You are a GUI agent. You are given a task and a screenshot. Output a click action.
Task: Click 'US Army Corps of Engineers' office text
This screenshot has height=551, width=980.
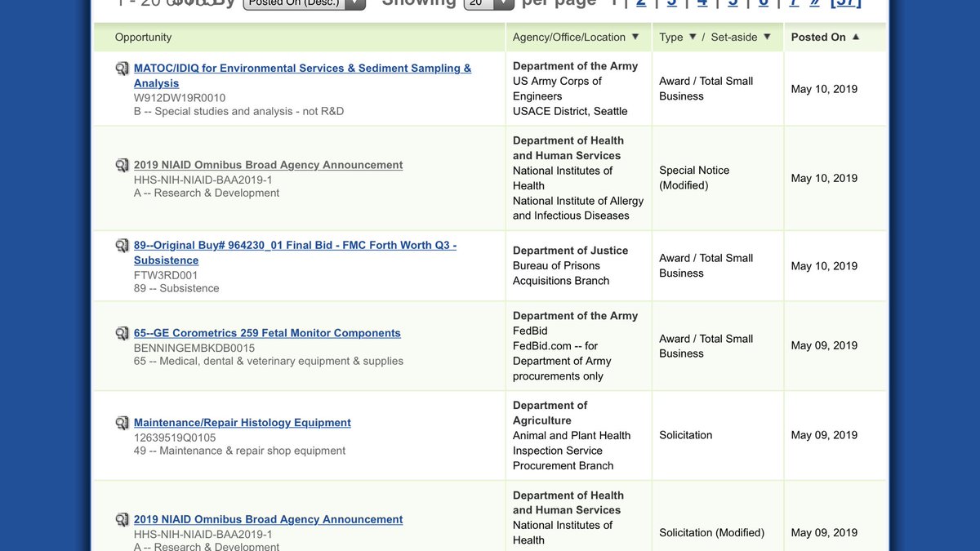(558, 88)
